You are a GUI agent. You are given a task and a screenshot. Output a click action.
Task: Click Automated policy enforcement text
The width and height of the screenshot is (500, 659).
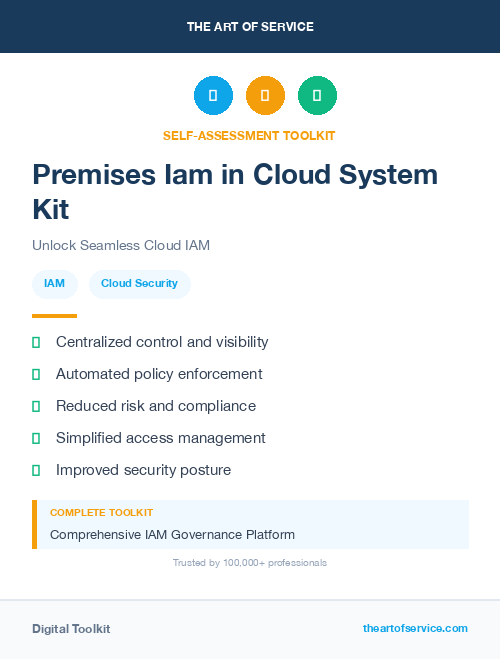click(159, 374)
